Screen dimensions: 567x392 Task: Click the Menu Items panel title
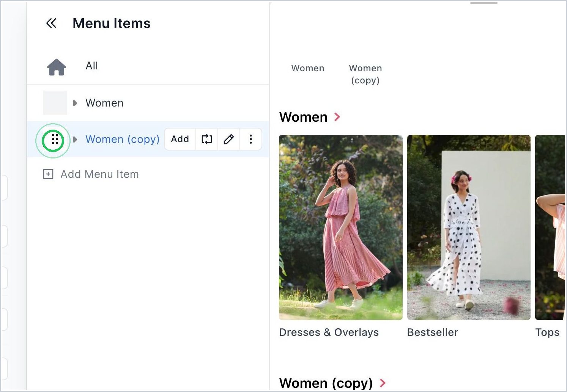pyautogui.click(x=112, y=24)
